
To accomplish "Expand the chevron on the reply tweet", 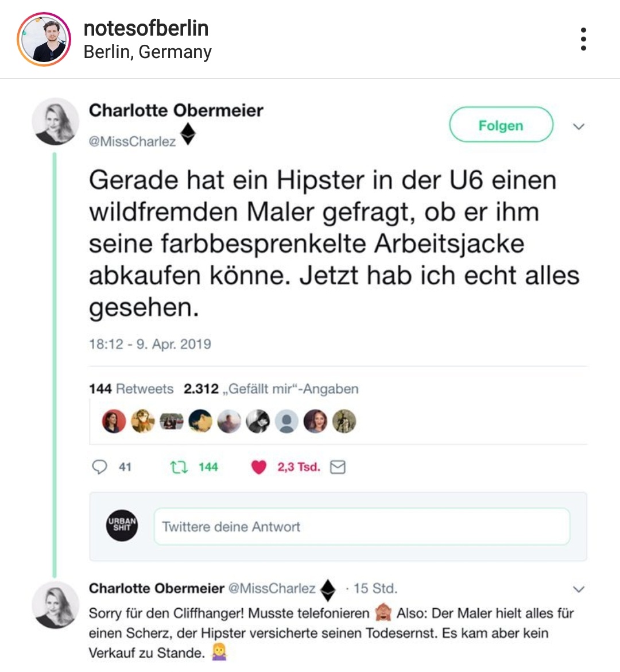I will pos(579,589).
